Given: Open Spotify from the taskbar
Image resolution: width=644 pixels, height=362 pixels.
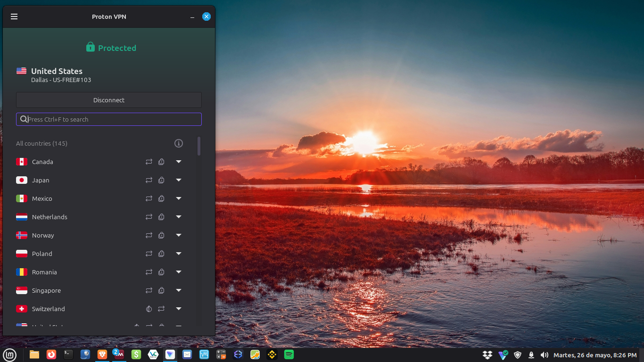Looking at the screenshot, I should pyautogui.click(x=289, y=354).
